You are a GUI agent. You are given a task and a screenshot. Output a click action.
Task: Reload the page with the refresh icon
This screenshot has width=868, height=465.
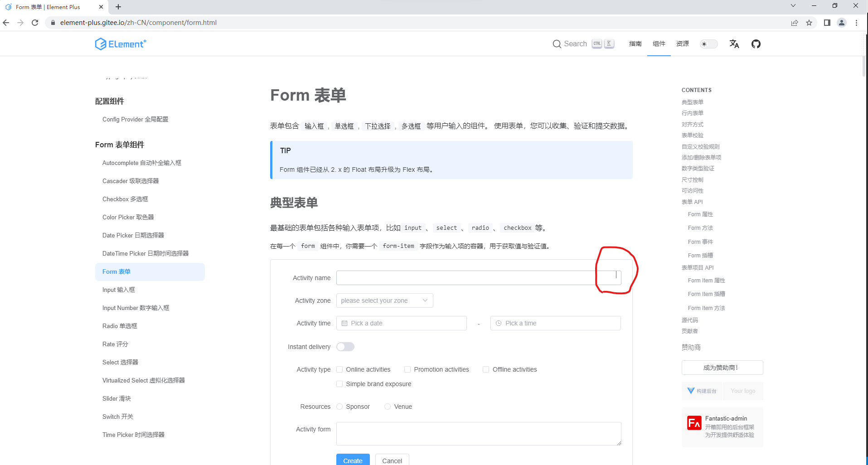[x=35, y=23]
